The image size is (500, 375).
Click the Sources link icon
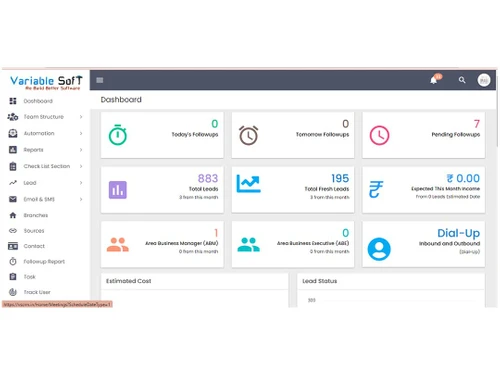[13, 231]
